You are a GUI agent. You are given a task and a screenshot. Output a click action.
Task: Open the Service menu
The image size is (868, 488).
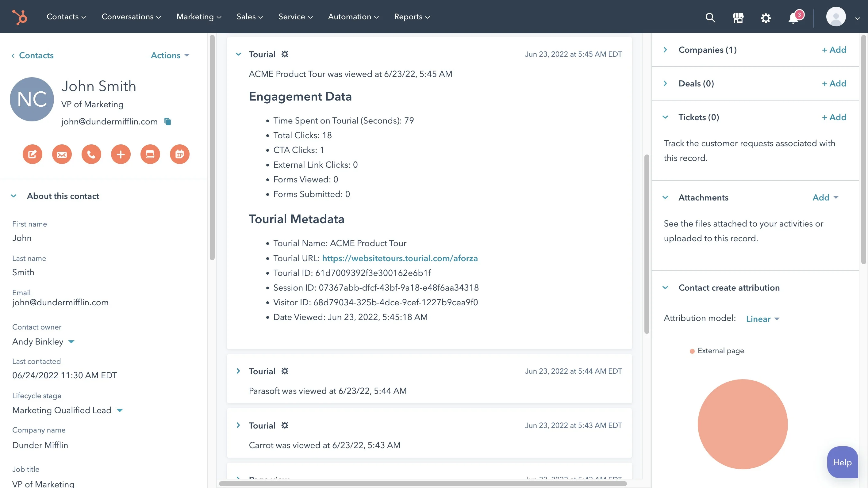pos(295,17)
